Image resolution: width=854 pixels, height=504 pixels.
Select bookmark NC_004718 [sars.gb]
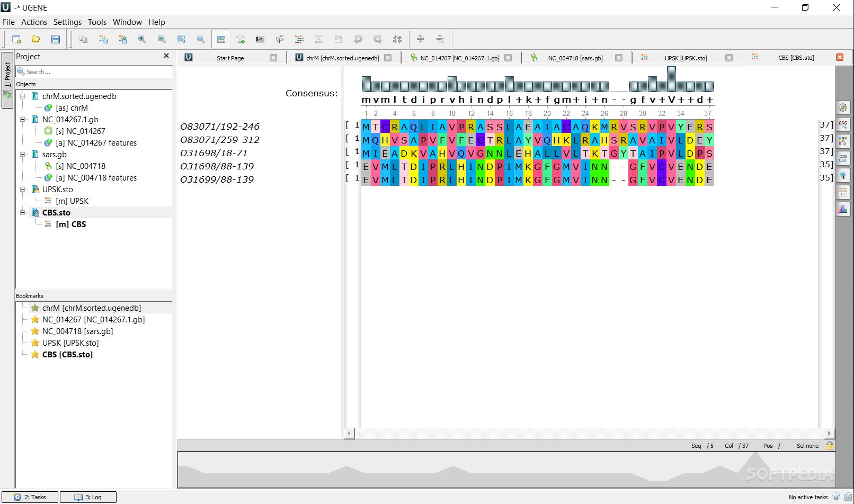tap(78, 331)
